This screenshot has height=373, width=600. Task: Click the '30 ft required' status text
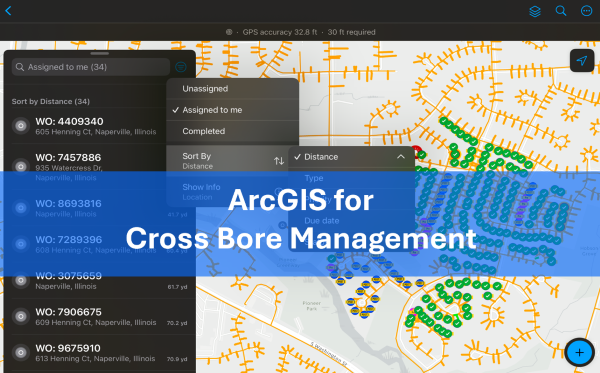[351, 32]
